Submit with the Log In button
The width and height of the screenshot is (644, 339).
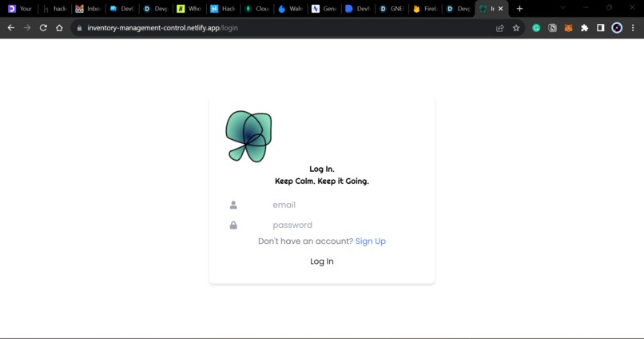point(321,261)
